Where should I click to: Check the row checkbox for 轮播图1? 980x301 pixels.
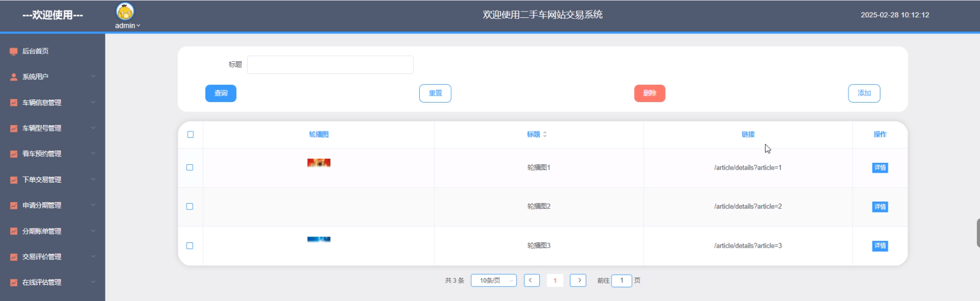click(190, 168)
